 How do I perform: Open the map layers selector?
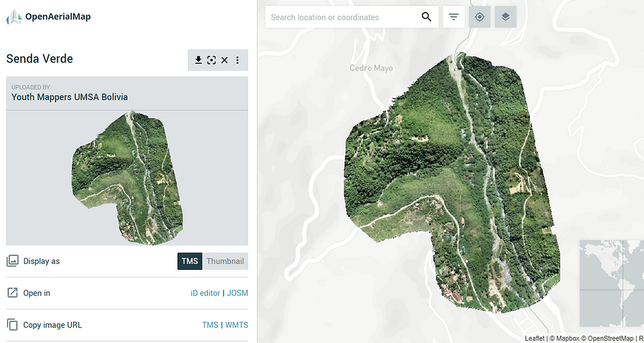point(505,17)
